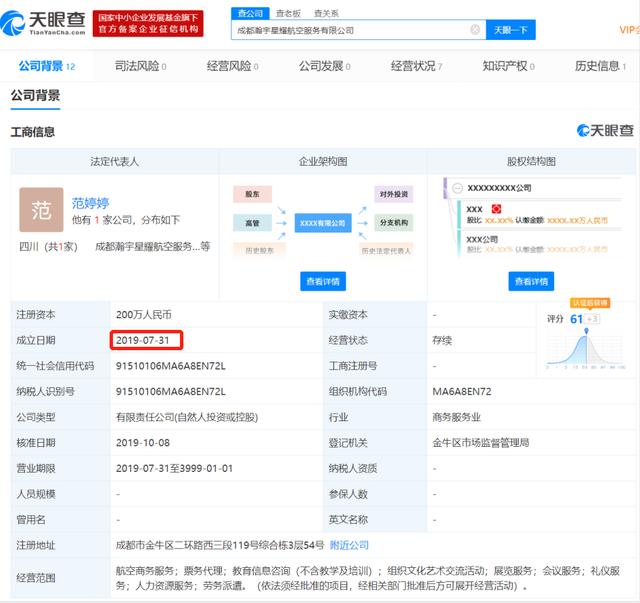Image resolution: width=640 pixels, height=603 pixels.
Task: Click the 股东 box in structure diagram
Action: pyautogui.click(x=252, y=194)
